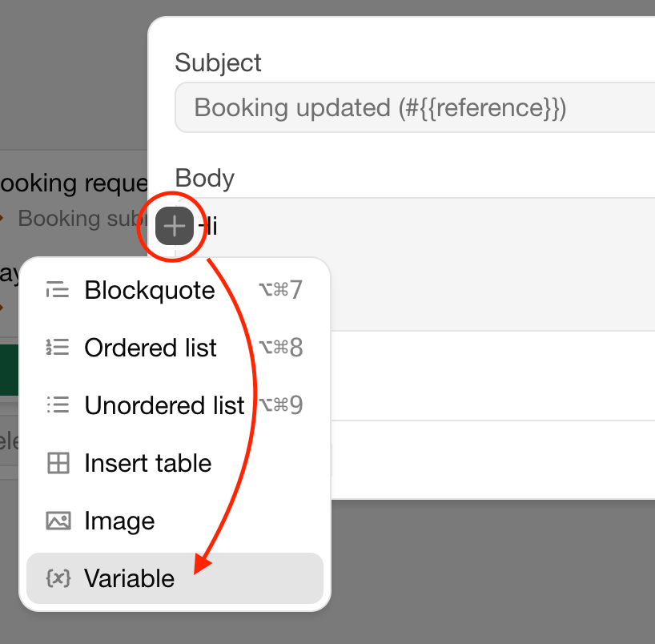Click the bulleted Unordered list icon

(58, 405)
